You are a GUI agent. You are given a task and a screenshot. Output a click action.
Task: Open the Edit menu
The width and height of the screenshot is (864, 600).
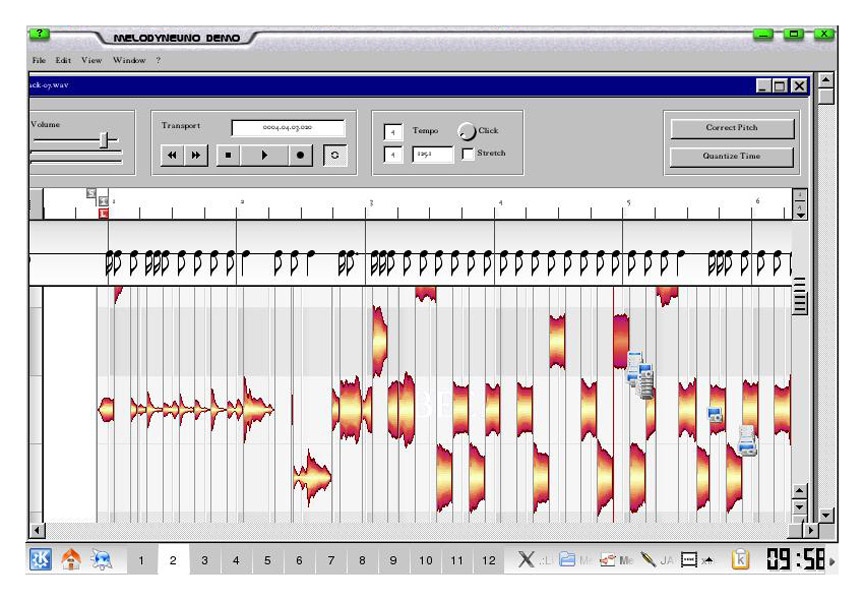pos(63,60)
